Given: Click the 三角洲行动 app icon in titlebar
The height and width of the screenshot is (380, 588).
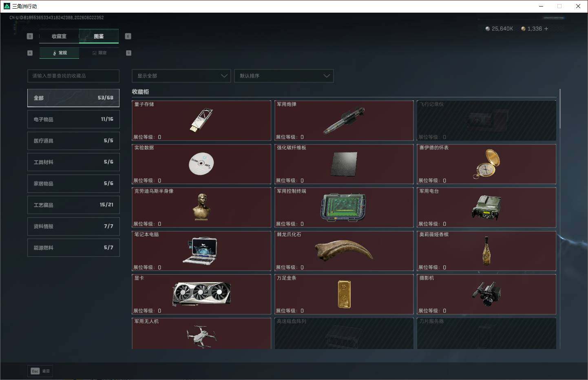Looking at the screenshot, I should [x=7, y=6].
